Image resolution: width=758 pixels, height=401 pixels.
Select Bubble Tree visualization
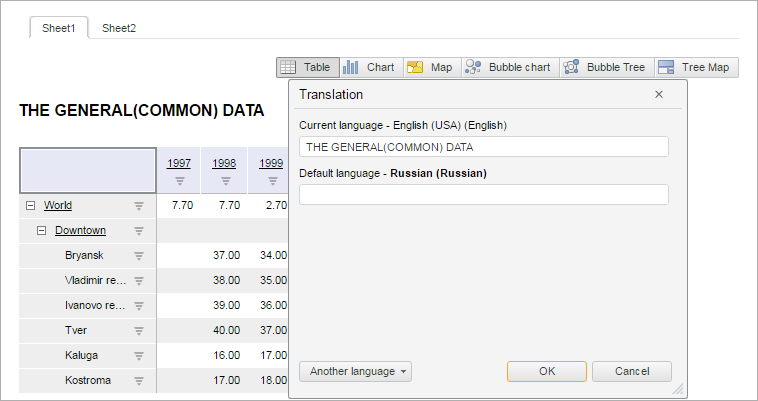[605, 68]
